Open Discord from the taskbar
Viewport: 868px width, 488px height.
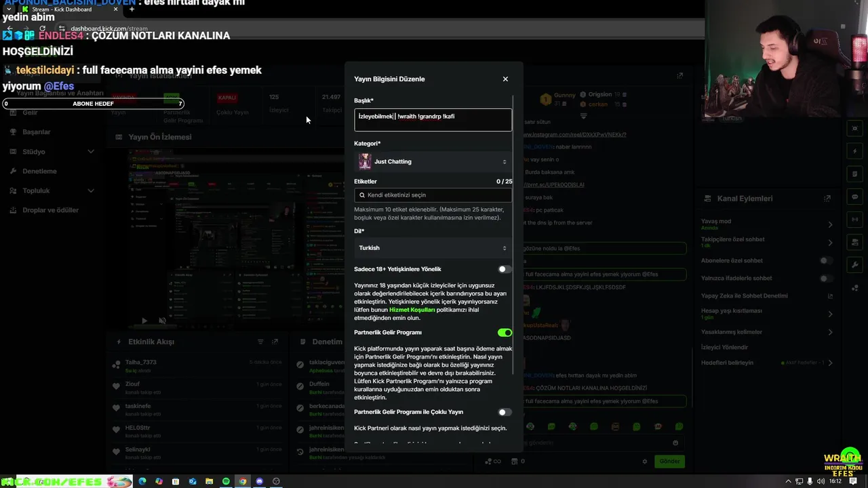259,481
